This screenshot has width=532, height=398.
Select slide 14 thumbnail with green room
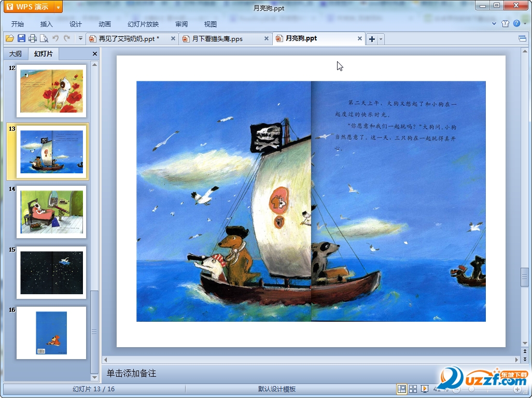51,212
